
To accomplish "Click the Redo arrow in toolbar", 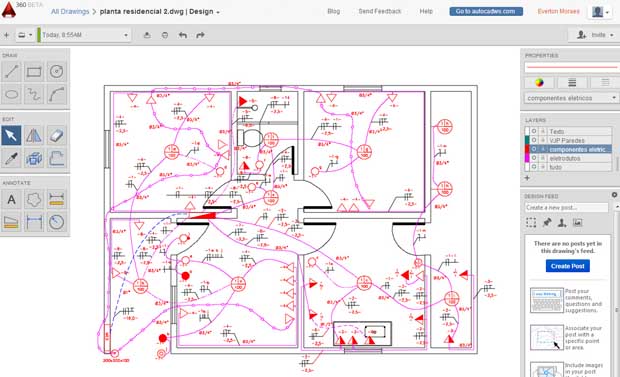I will (x=200, y=35).
